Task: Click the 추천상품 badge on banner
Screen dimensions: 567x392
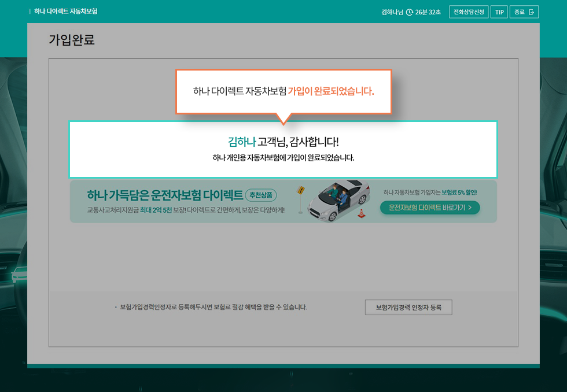Action: point(261,195)
